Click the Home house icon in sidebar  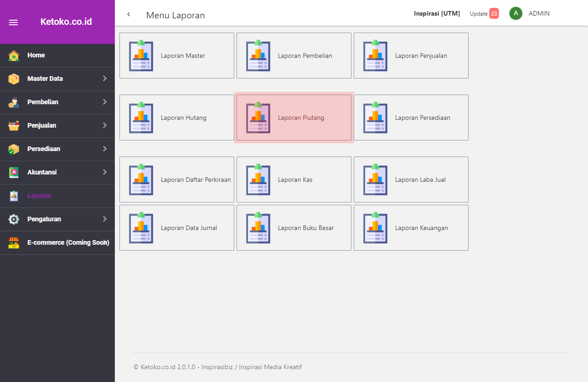(14, 56)
